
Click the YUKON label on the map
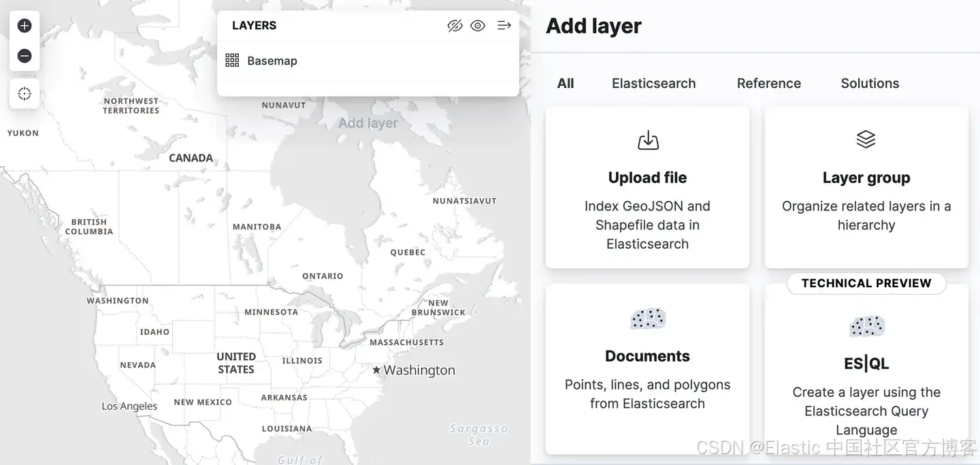[23, 133]
